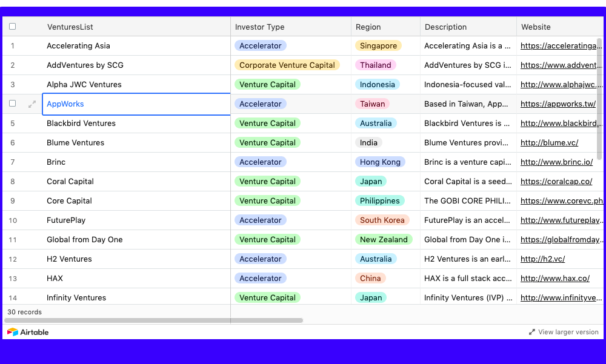
Task: Click the VenturesList column header
Action: 136,27
